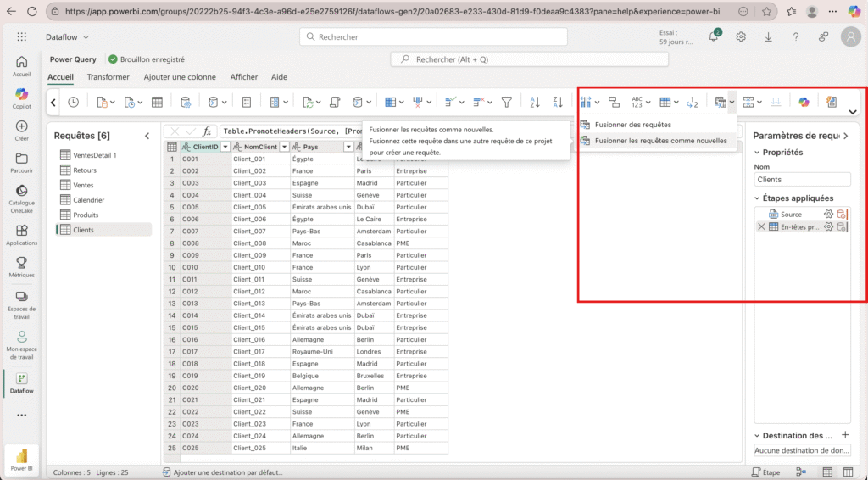Open the Pays column filter dropdown
This screenshot has height=480, width=868.
tap(348, 147)
